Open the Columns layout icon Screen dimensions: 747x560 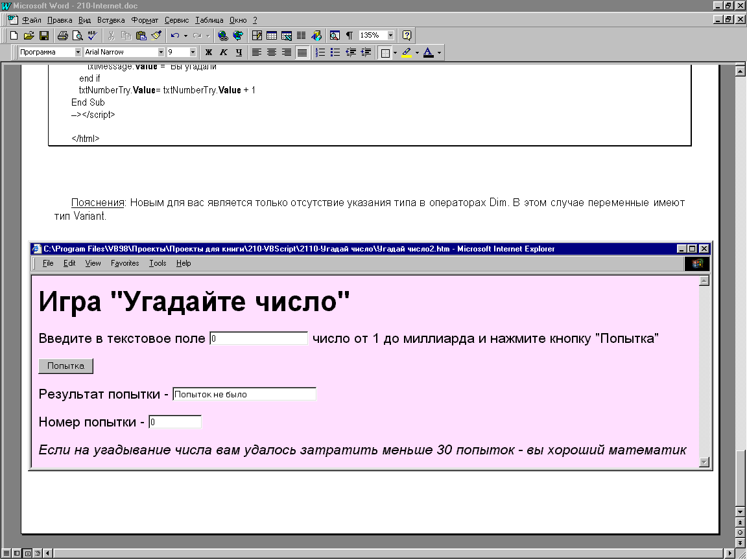[x=301, y=35]
